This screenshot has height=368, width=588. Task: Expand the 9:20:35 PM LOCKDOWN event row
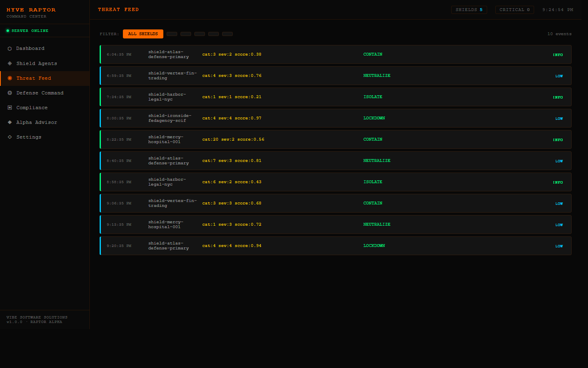tap(336, 246)
